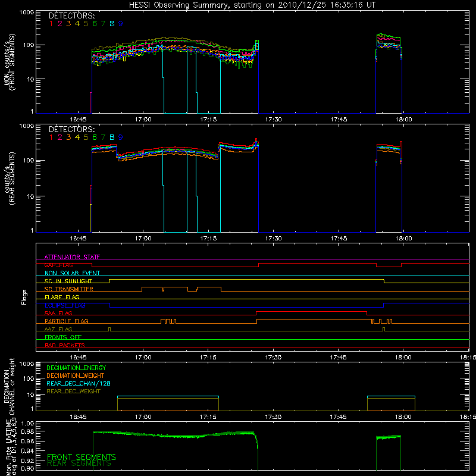Click the FLARE_FLAG label
The image size is (476, 476).
tap(62, 297)
